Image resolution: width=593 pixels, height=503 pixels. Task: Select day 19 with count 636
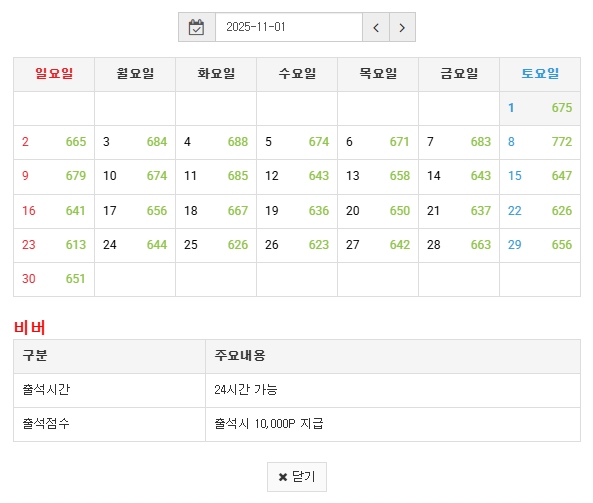pos(297,211)
